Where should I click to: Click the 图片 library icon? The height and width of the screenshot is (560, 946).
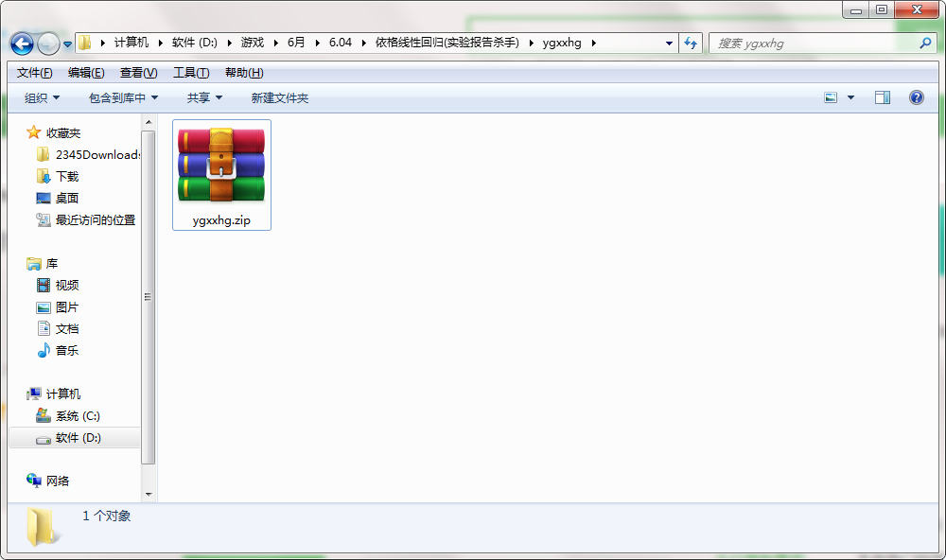point(44,307)
